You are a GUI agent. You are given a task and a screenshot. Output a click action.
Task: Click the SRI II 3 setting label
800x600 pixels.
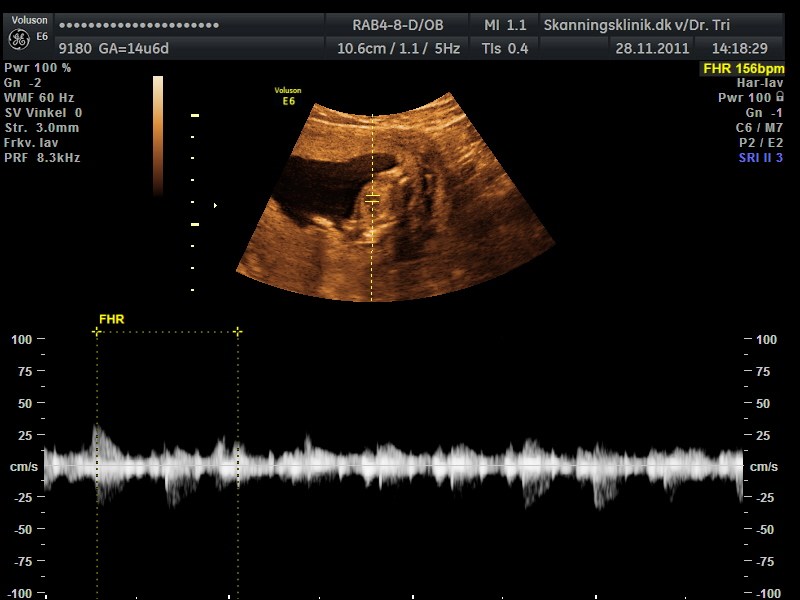(760, 158)
